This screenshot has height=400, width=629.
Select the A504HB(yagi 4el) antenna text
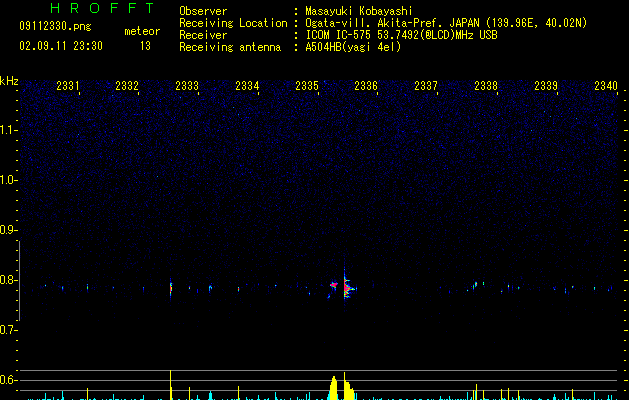(x=353, y=47)
